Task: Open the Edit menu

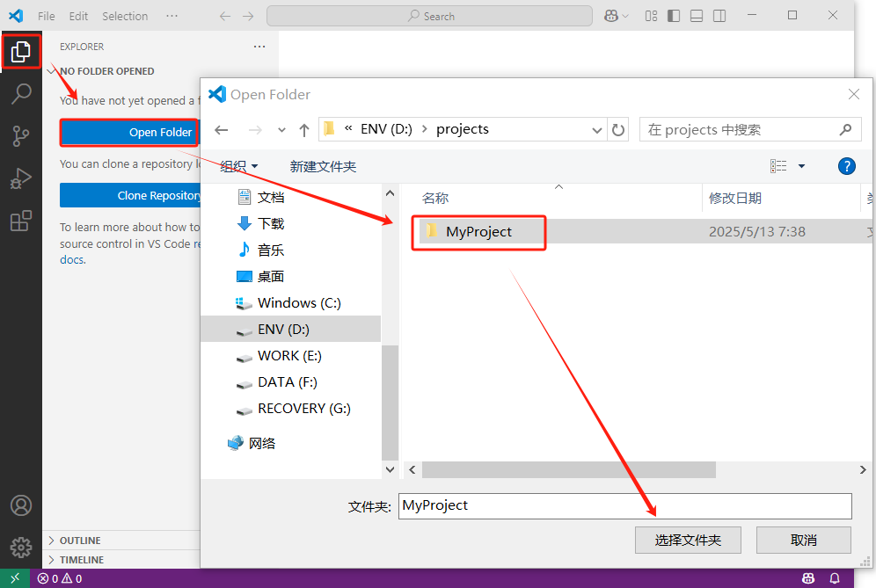Action: tap(78, 16)
